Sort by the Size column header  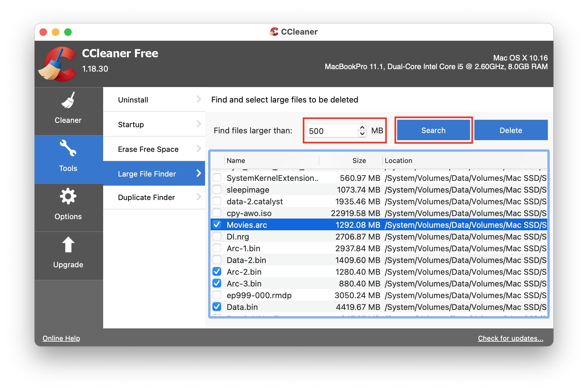click(351, 161)
